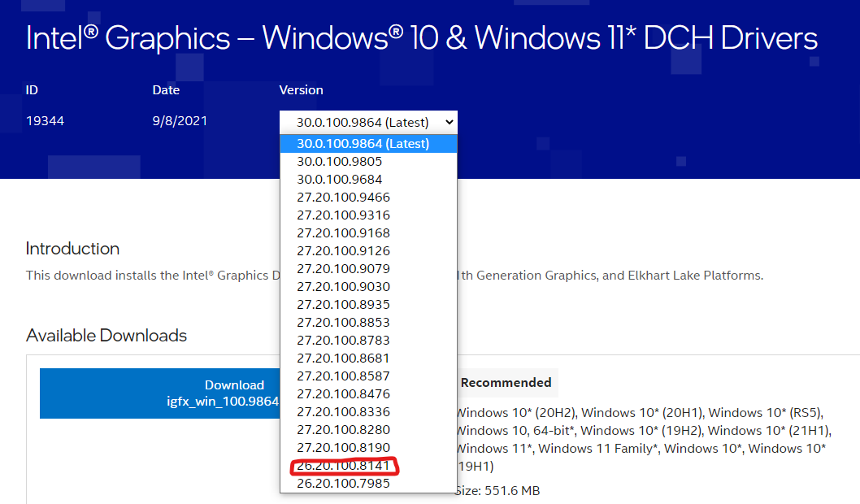Click the ID column label
The height and width of the screenshot is (504, 860).
[x=32, y=90]
